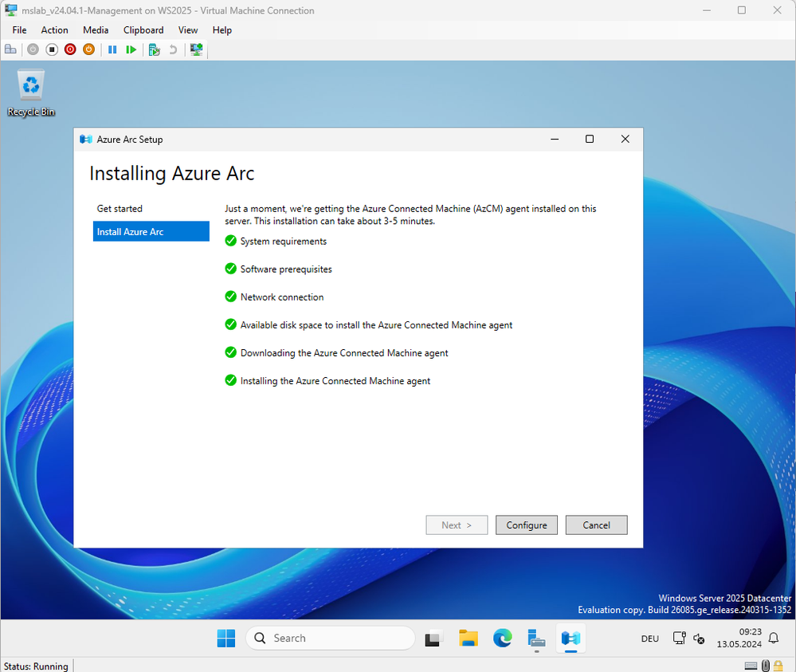Open the Windows Start menu
Viewport: 796px width, 672px height.
click(x=226, y=638)
